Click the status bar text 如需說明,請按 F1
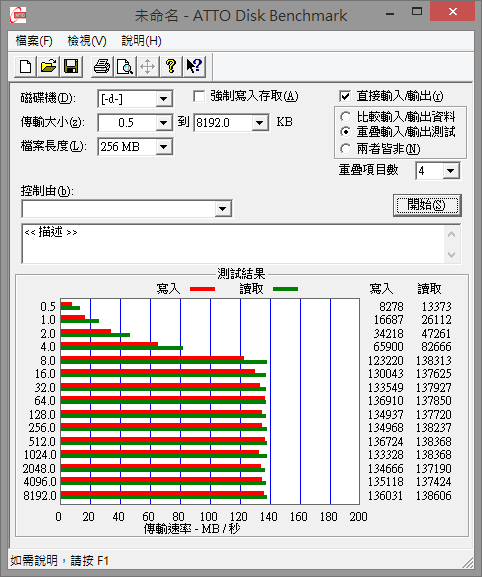 60,561
